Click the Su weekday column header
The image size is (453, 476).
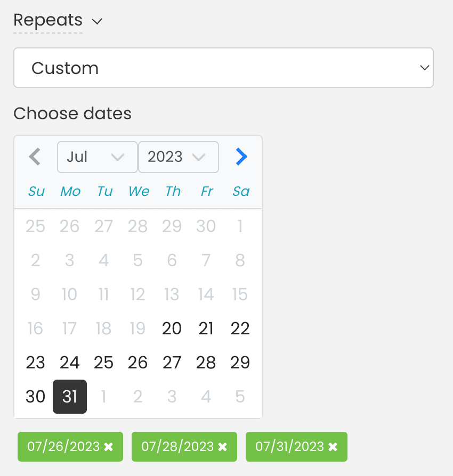coord(35,191)
